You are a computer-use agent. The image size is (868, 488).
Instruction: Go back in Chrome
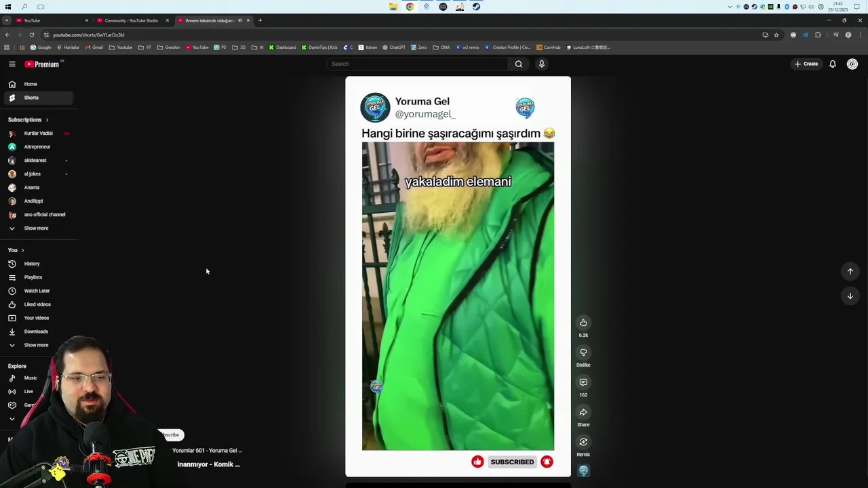pyautogui.click(x=7, y=35)
